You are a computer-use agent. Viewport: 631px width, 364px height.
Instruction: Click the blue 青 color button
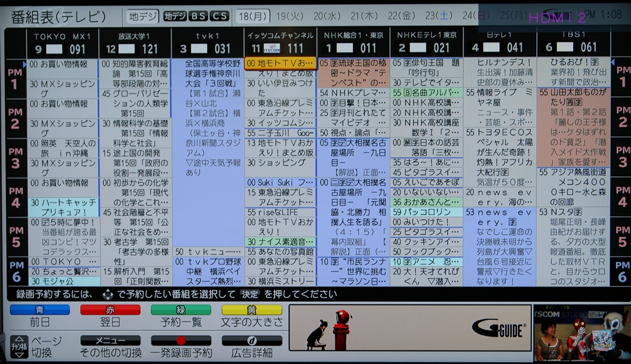tap(39, 310)
